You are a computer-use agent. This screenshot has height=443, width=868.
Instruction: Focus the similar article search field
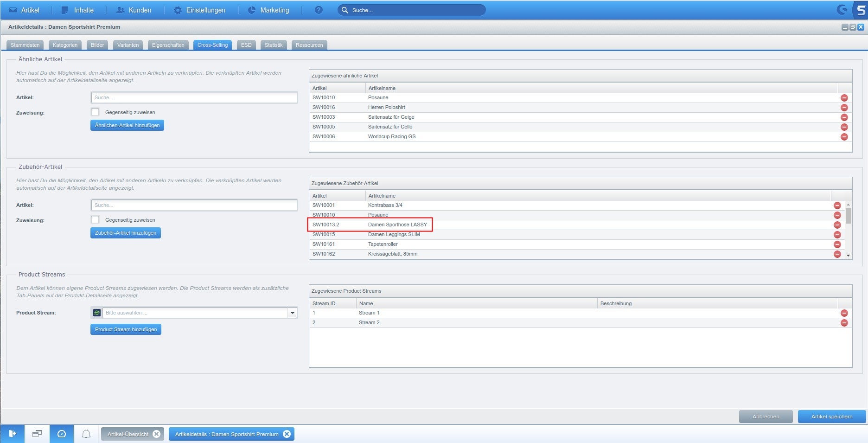tap(194, 97)
